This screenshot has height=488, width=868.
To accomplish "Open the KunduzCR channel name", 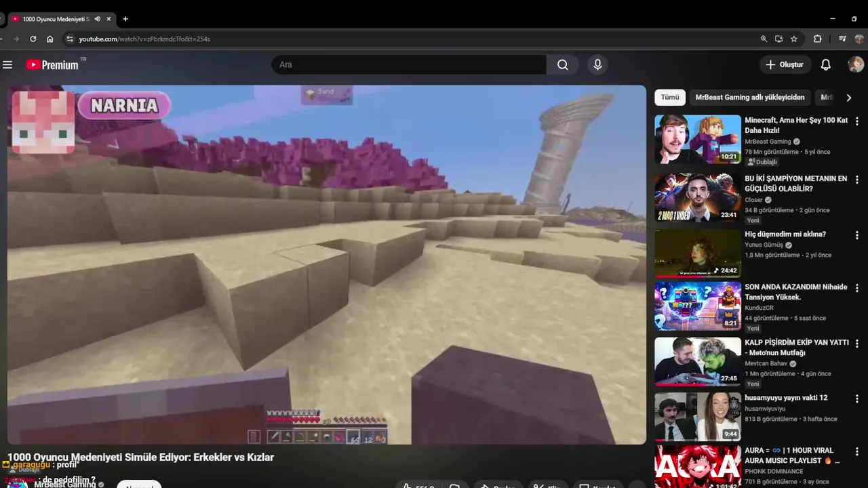I will coord(759,308).
